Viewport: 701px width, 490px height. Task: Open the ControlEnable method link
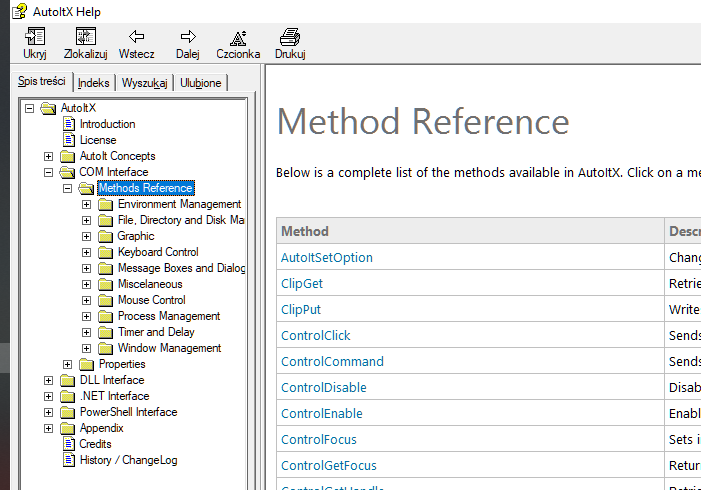[x=322, y=413]
